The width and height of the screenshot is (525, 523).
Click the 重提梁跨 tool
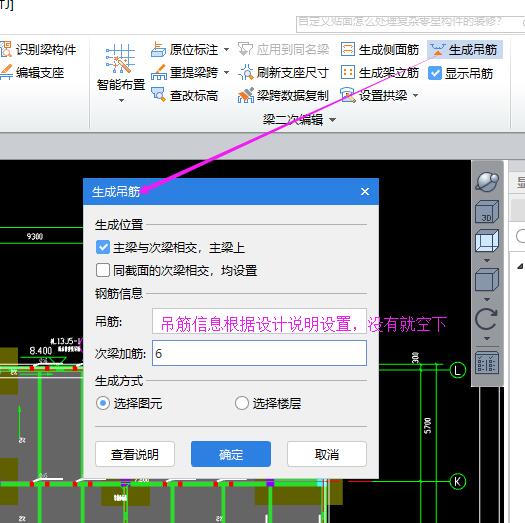[184, 72]
